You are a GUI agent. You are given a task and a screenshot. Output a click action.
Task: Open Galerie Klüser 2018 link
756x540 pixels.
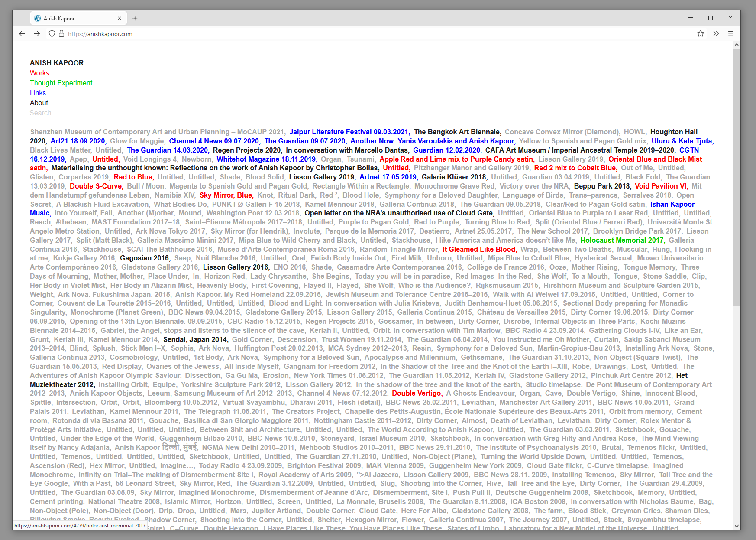click(454, 177)
